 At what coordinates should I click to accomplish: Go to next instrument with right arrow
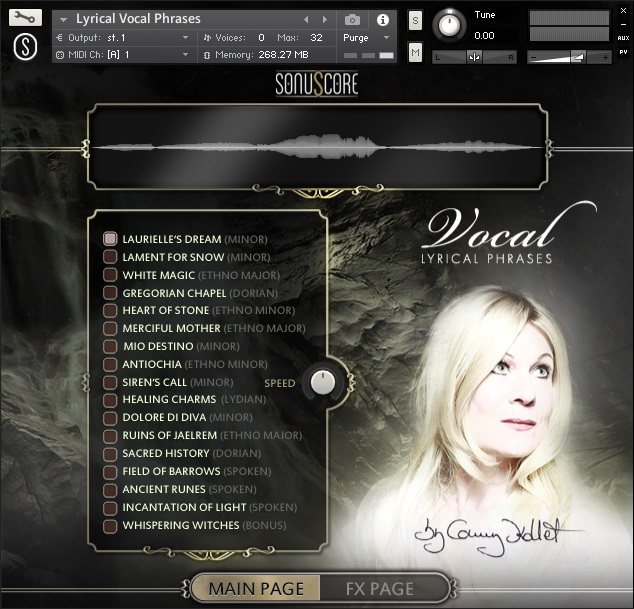coord(324,19)
